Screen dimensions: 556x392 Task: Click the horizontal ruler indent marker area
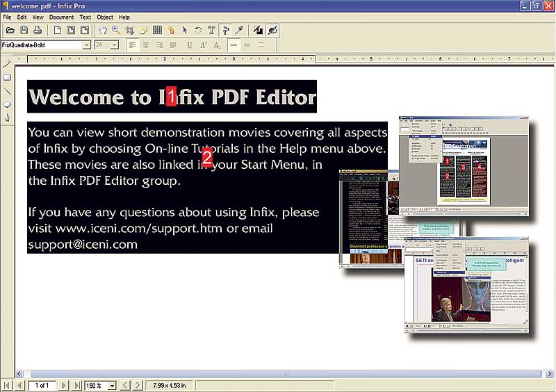click(x=171, y=59)
